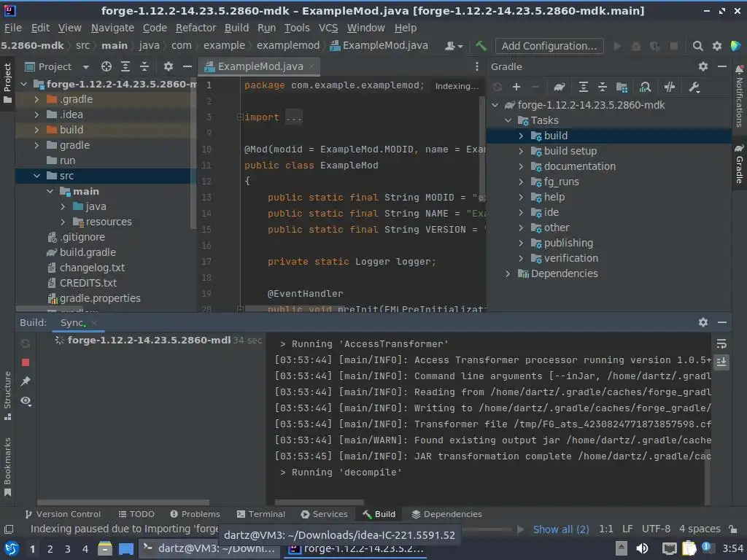Switch to workspace 2 in taskbar
The image size is (747, 560).
[x=50, y=549]
